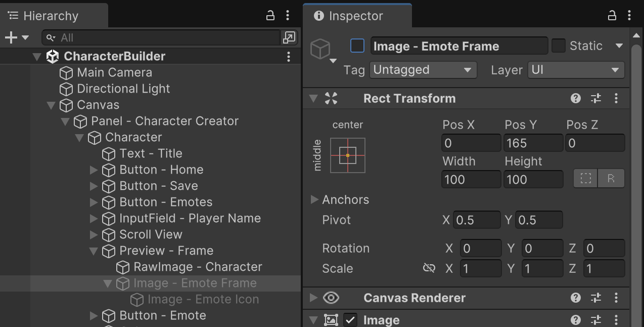Disable the Image component checkbox

[350, 320]
